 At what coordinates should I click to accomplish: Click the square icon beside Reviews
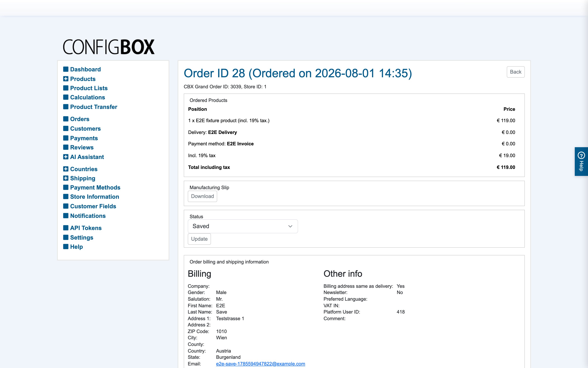pos(66,147)
